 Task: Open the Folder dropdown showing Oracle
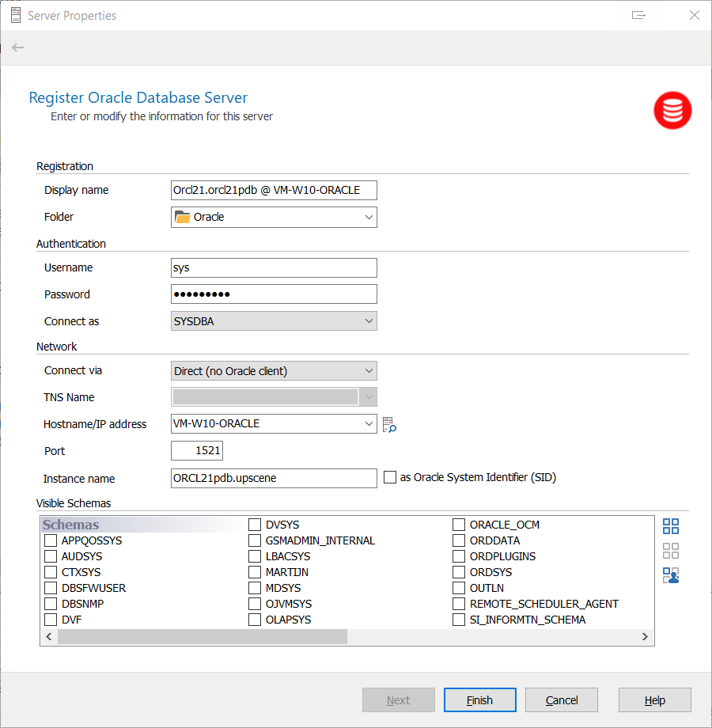tap(274, 217)
